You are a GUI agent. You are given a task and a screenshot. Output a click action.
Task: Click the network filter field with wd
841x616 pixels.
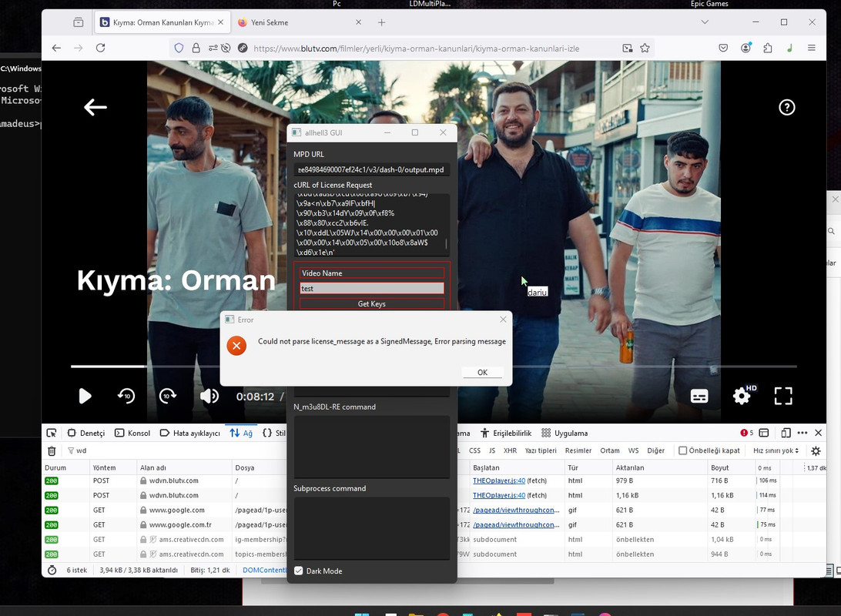pos(177,451)
